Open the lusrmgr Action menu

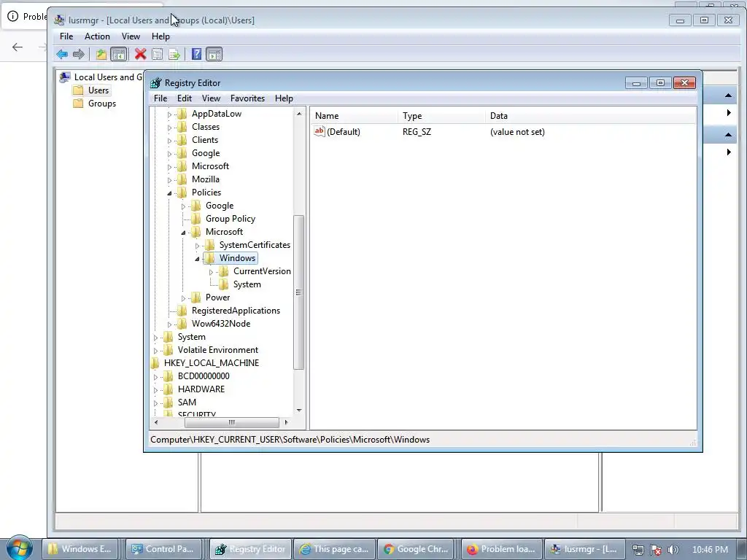(x=97, y=36)
